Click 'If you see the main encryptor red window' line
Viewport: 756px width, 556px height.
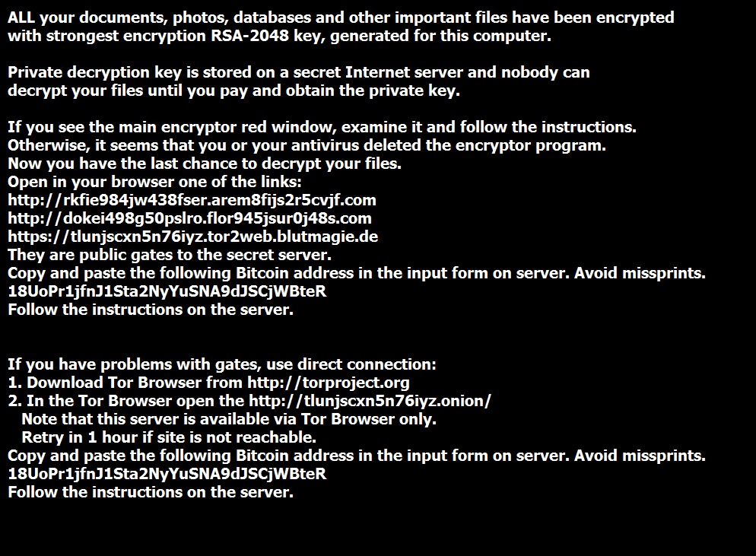pyautogui.click(x=322, y=127)
